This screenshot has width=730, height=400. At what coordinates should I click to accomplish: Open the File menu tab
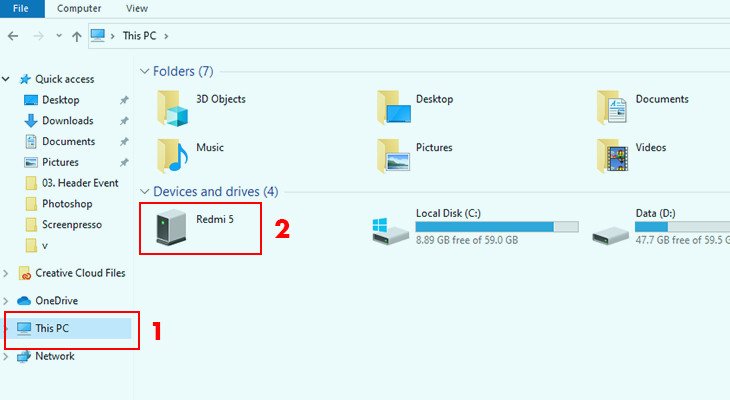pyautogui.click(x=20, y=8)
